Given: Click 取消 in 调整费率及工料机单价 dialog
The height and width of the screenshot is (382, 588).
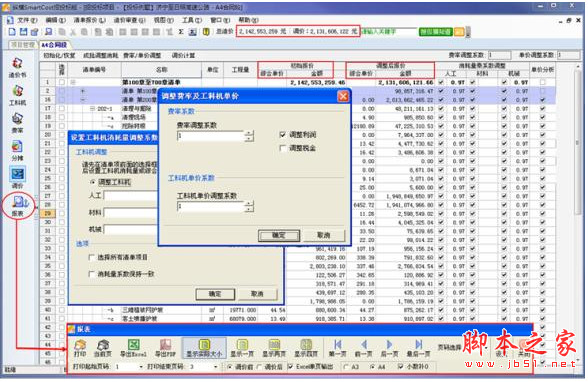Looking at the screenshot, I should coord(324,235).
